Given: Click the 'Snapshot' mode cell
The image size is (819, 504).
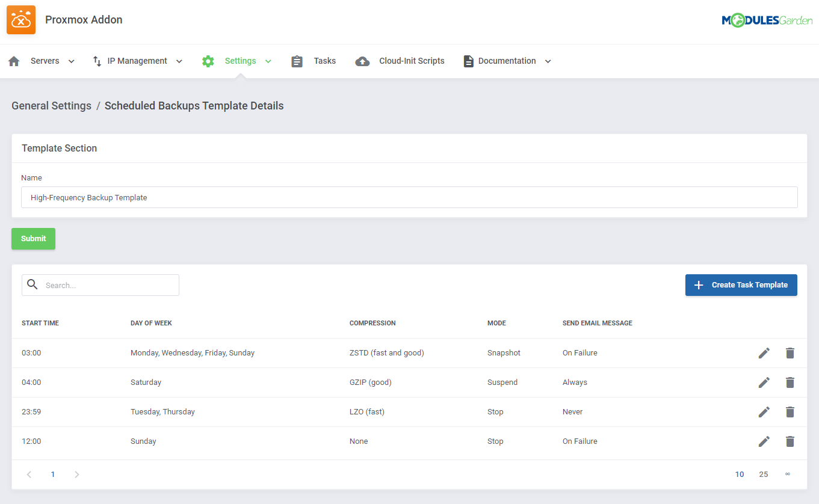Looking at the screenshot, I should point(504,353).
